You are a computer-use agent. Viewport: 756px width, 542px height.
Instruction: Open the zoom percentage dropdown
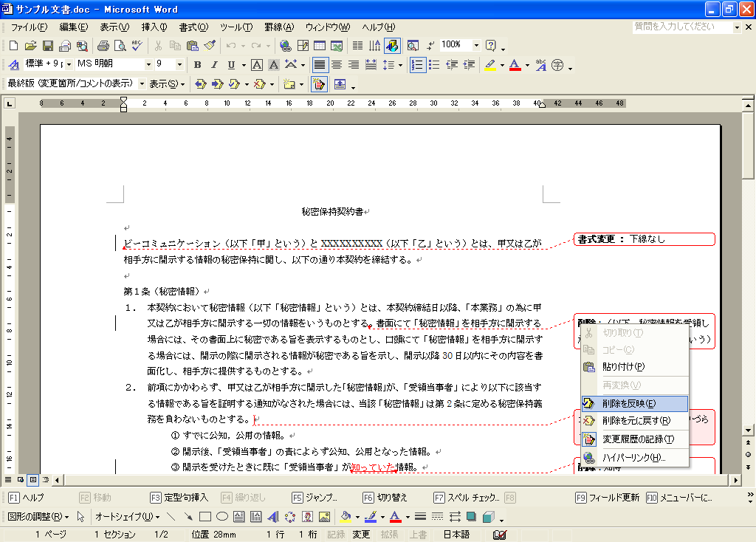(476, 45)
